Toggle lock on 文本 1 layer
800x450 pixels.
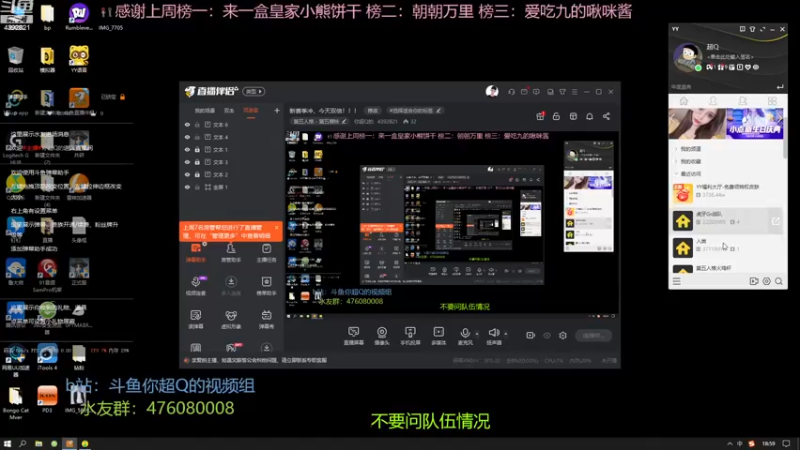pos(197,149)
